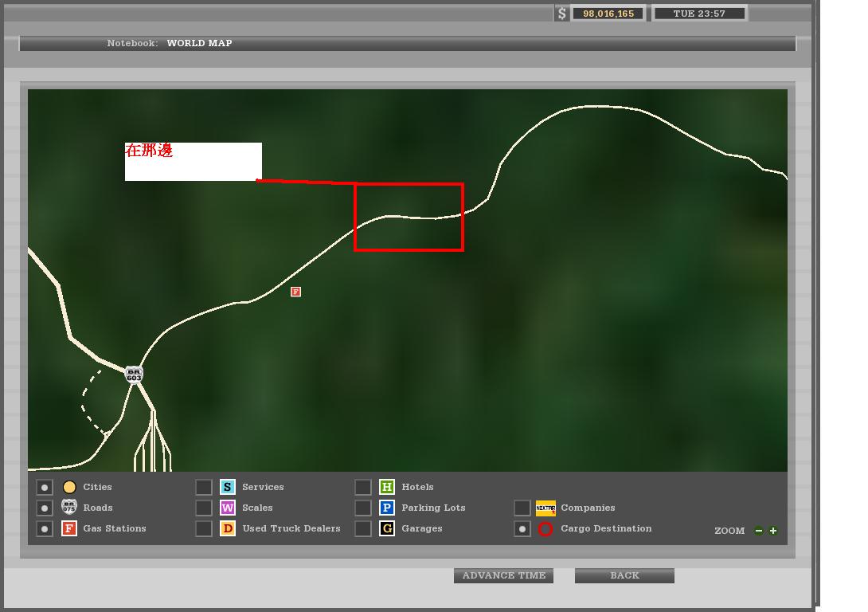Click the red highlighted road section
This screenshot has height=612, width=868.
point(409,217)
